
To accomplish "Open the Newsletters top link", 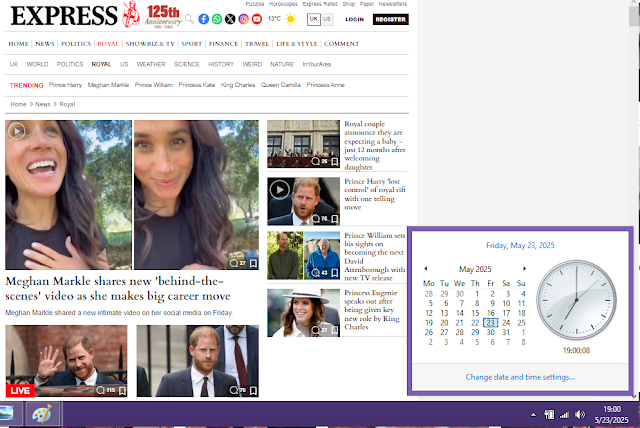I will 393,4.
